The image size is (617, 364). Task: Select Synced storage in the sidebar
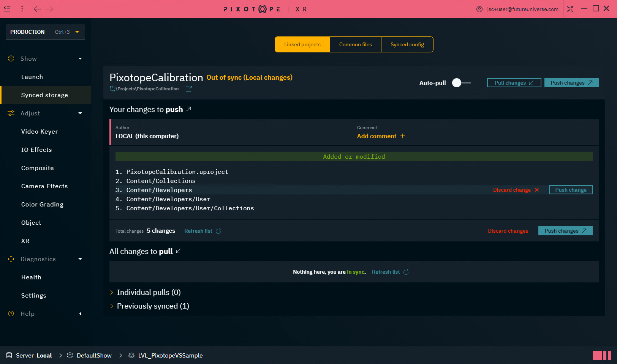(46, 95)
